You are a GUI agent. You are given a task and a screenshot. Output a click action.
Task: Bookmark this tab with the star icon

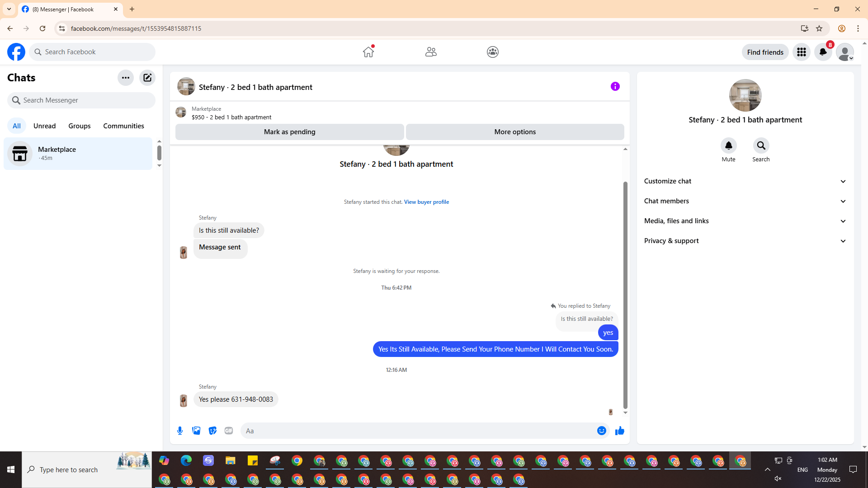point(819,28)
